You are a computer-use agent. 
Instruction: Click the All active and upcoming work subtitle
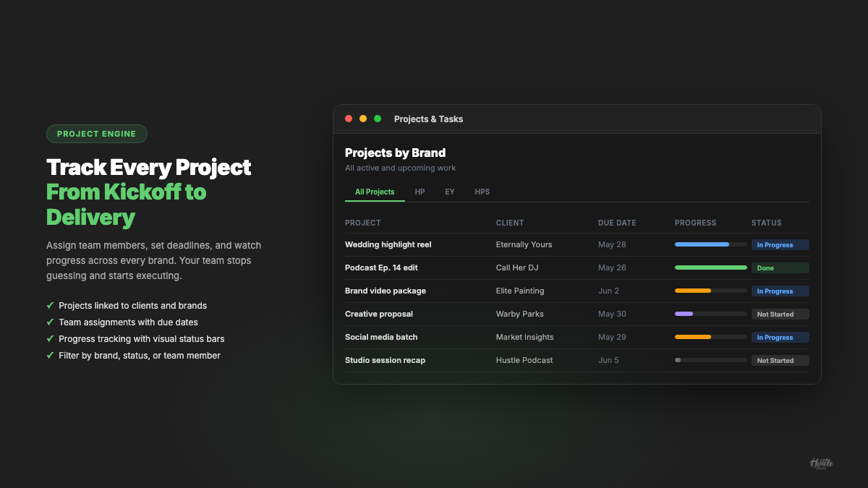point(400,168)
